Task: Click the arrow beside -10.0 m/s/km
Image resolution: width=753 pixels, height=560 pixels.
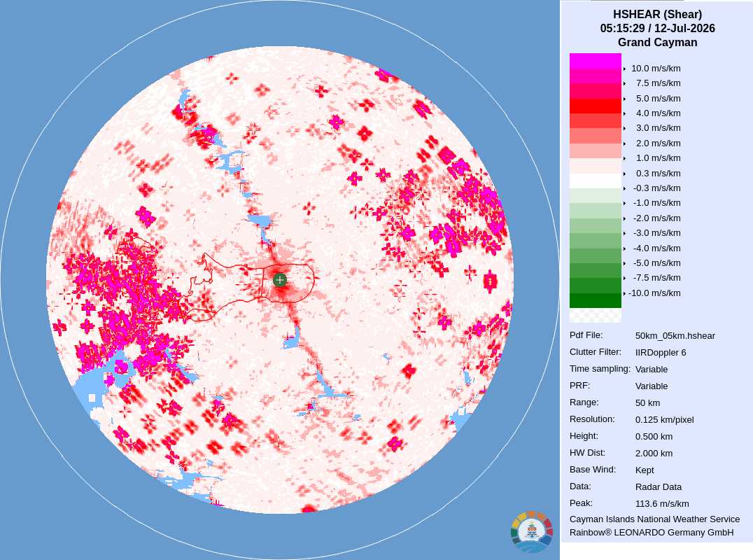Action: pyautogui.click(x=624, y=293)
